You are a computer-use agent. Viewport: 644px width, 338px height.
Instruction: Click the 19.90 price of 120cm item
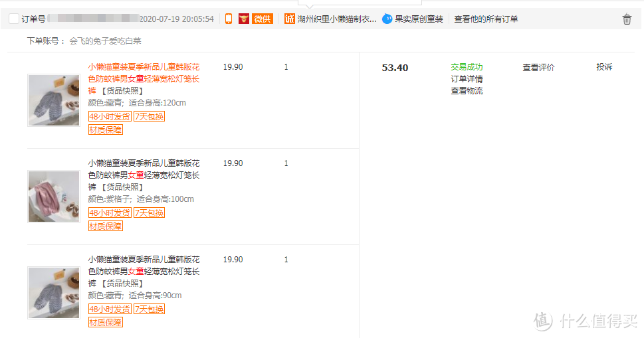[x=233, y=67]
